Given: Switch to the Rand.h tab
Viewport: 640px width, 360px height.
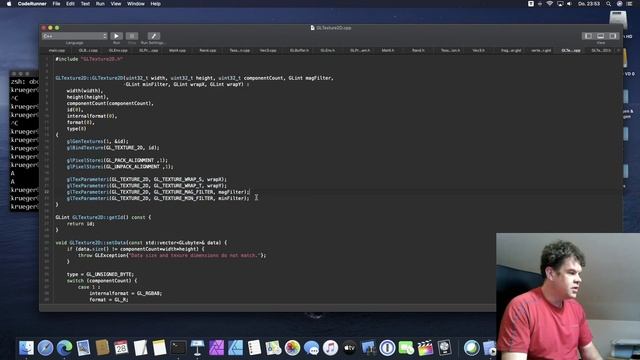Looking at the screenshot, I should pos(418,51).
